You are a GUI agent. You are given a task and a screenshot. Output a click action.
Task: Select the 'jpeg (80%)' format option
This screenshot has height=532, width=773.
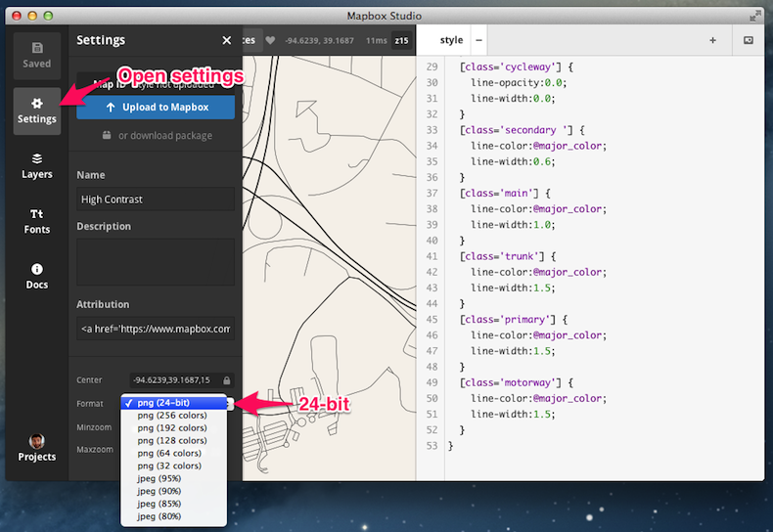point(173,516)
